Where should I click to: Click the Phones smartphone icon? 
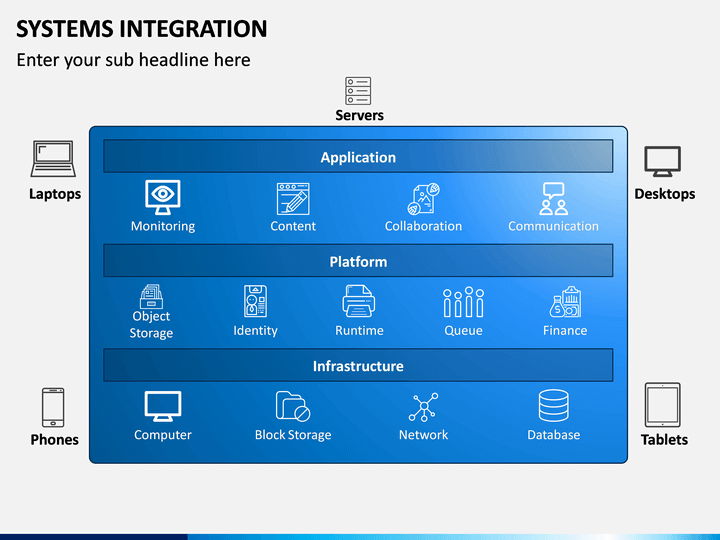click(x=53, y=408)
